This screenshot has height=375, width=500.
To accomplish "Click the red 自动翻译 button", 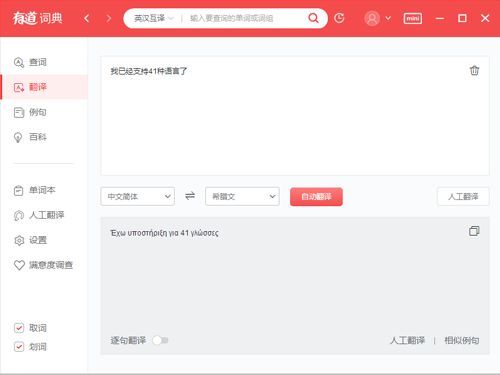I will pyautogui.click(x=316, y=197).
